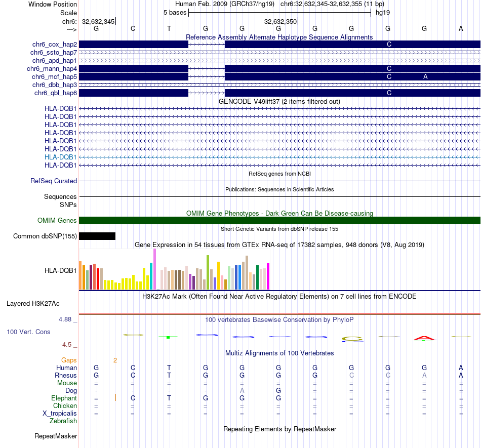Image resolution: width=481 pixels, height=448 pixels.
Task: Open 100 vertebrates Basewise Conservation by PhyloP title
Action: (x=279, y=320)
